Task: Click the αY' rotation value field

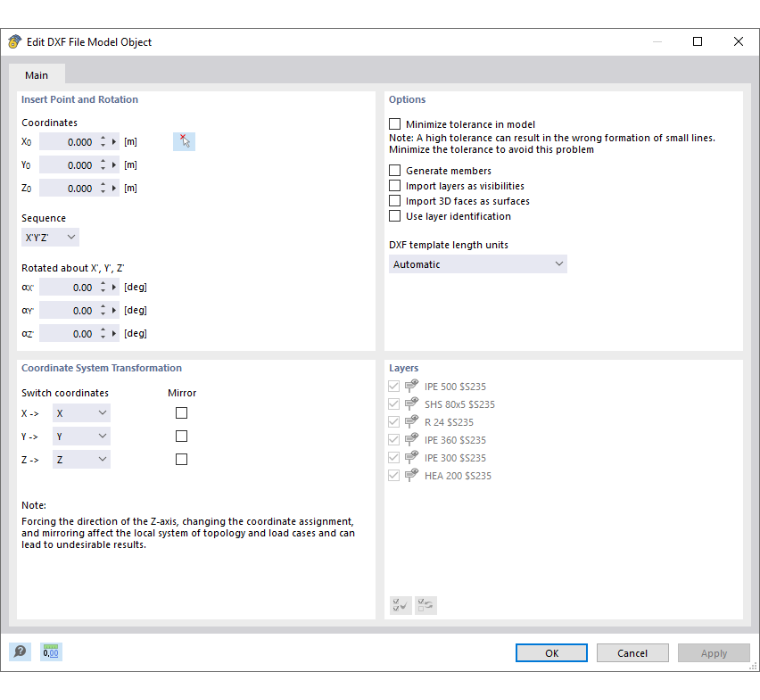Action: pos(68,310)
